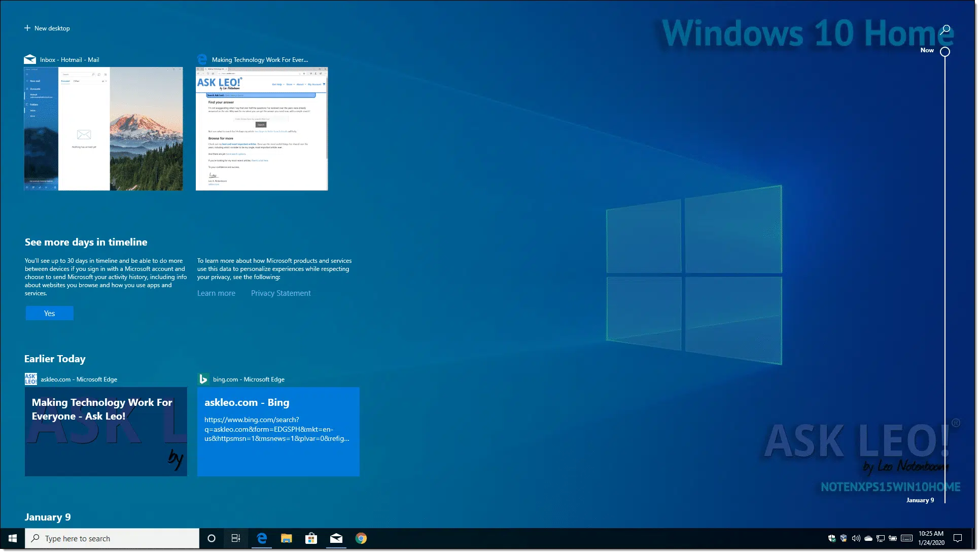Launch Google Chrome from the taskbar
Screen dimensions: 980x554
click(x=361, y=538)
